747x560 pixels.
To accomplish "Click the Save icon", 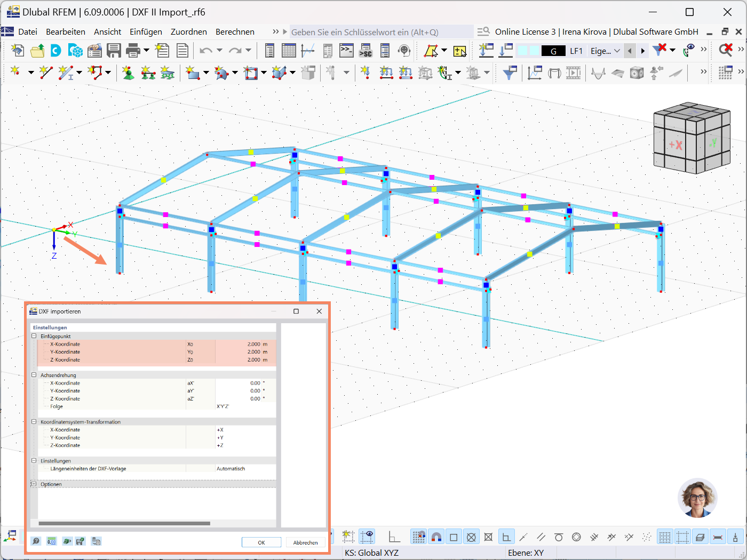I will 114,50.
